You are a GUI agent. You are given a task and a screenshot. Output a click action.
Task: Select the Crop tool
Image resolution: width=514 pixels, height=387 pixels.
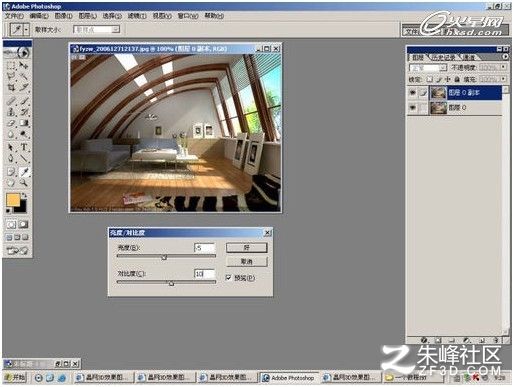pos(11,88)
